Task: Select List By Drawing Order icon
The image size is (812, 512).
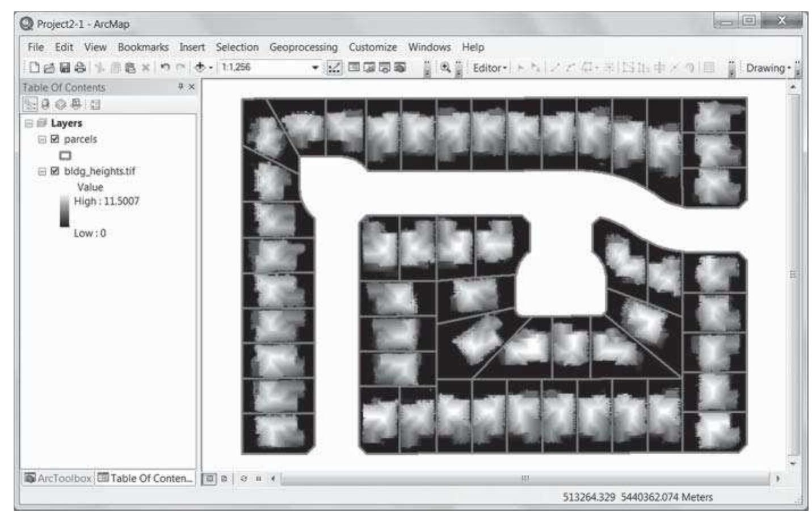Action: pyautogui.click(x=30, y=104)
